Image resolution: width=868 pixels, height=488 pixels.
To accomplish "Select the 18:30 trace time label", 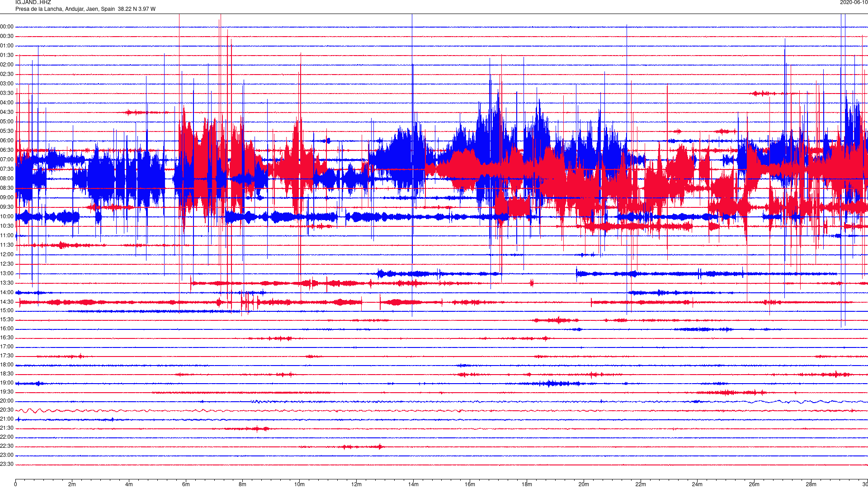I will pyautogui.click(x=7, y=374).
